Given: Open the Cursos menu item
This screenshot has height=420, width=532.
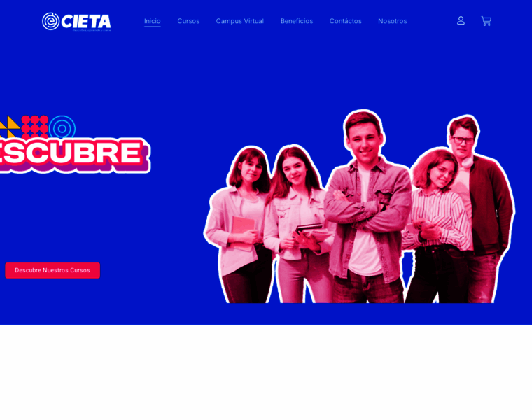Looking at the screenshot, I should (x=188, y=21).
